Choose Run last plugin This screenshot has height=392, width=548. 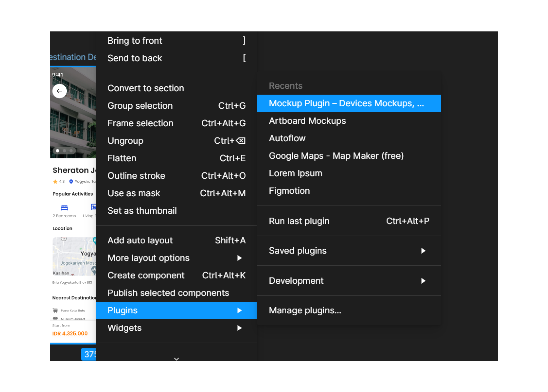349,221
